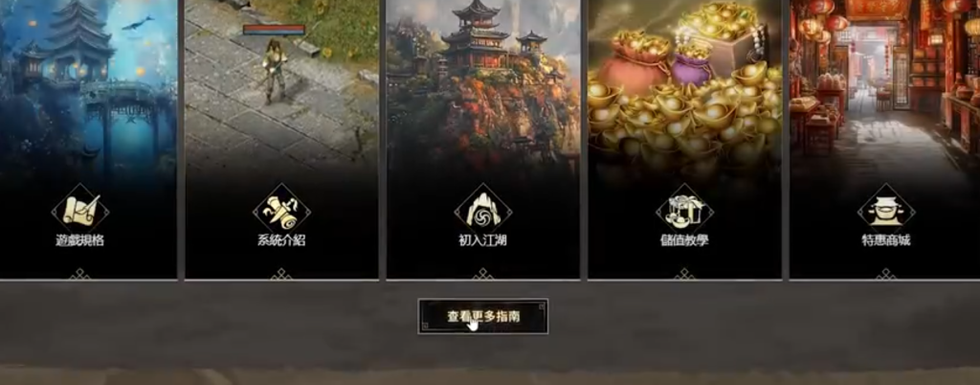Image resolution: width=980 pixels, height=385 pixels.
Task: Click knot ornament below 初入江湖
Action: pos(482,274)
